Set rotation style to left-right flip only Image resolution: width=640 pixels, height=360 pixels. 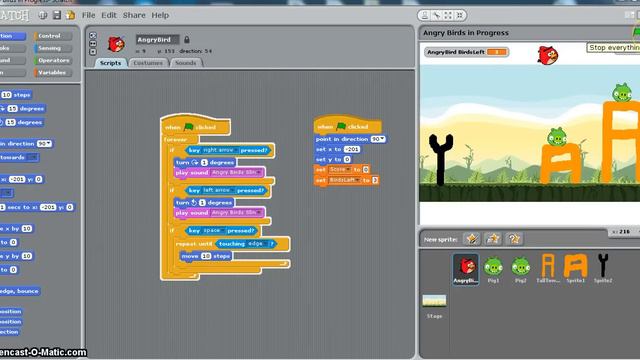tap(93, 44)
